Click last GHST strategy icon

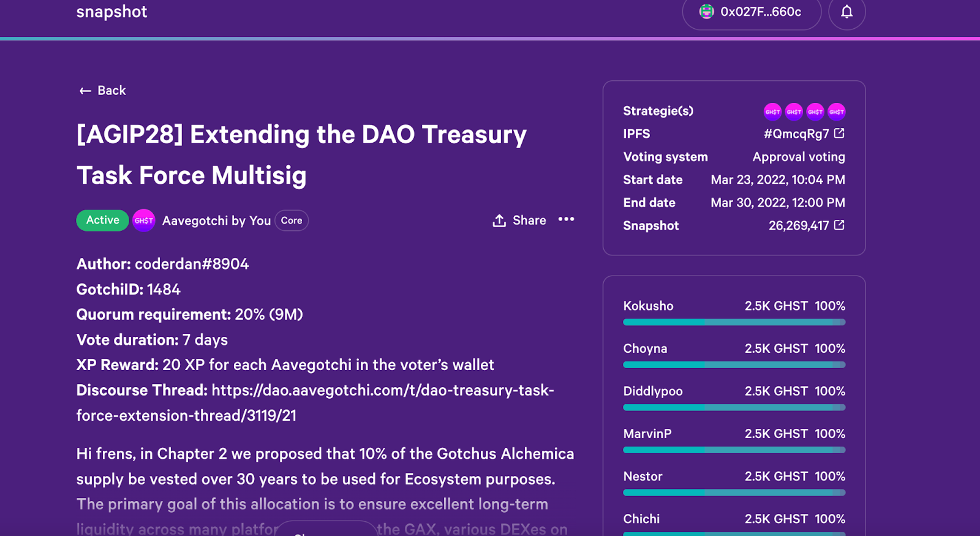(837, 111)
